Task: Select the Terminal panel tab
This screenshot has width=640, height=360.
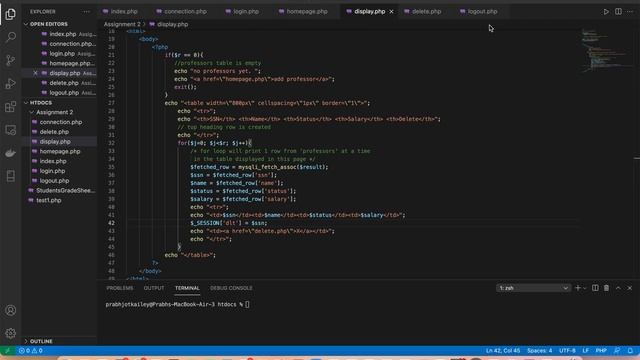Action: 187,288
